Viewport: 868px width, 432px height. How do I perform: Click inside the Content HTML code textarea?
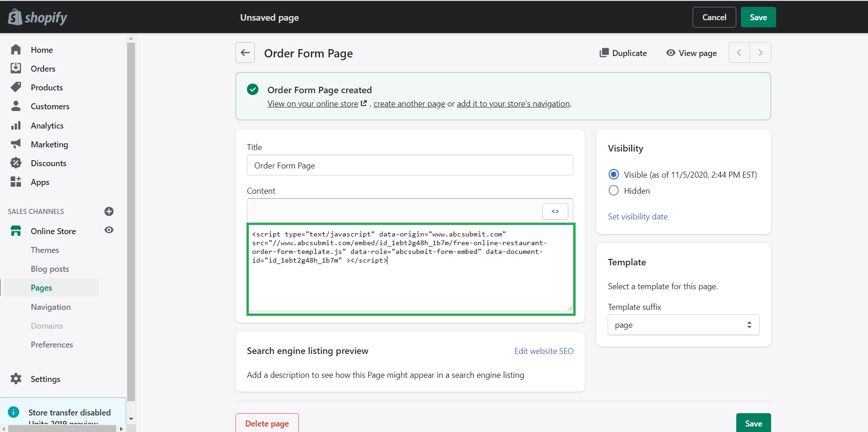click(411, 269)
